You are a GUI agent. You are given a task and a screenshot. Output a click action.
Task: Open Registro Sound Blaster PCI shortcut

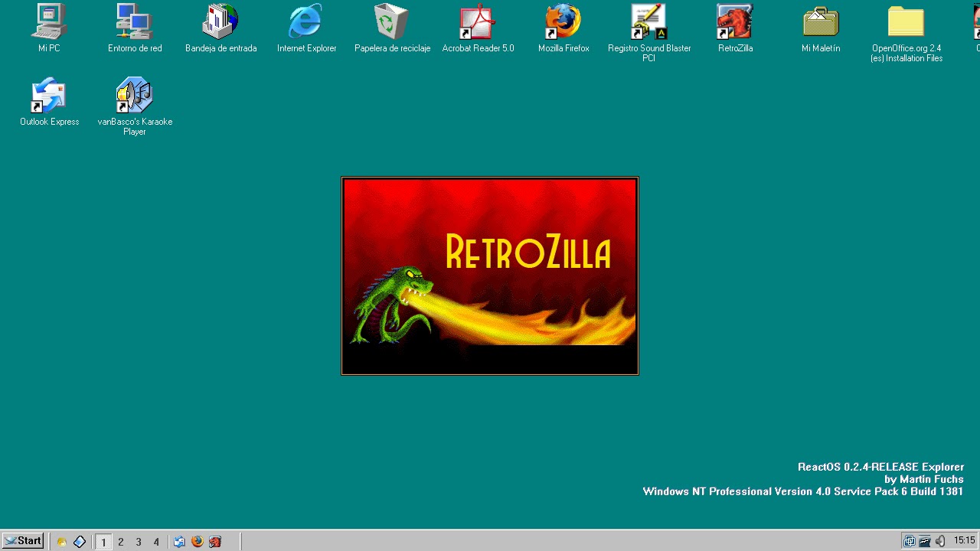tap(649, 33)
